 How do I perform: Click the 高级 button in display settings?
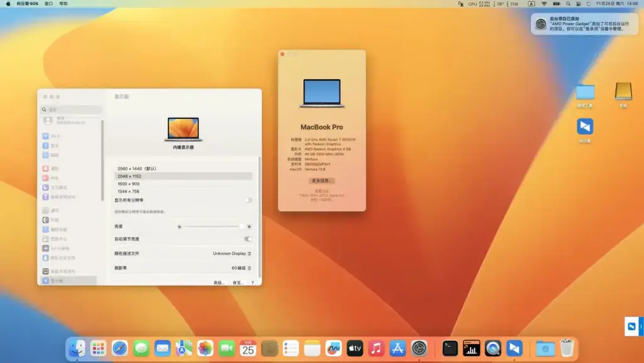(219, 282)
